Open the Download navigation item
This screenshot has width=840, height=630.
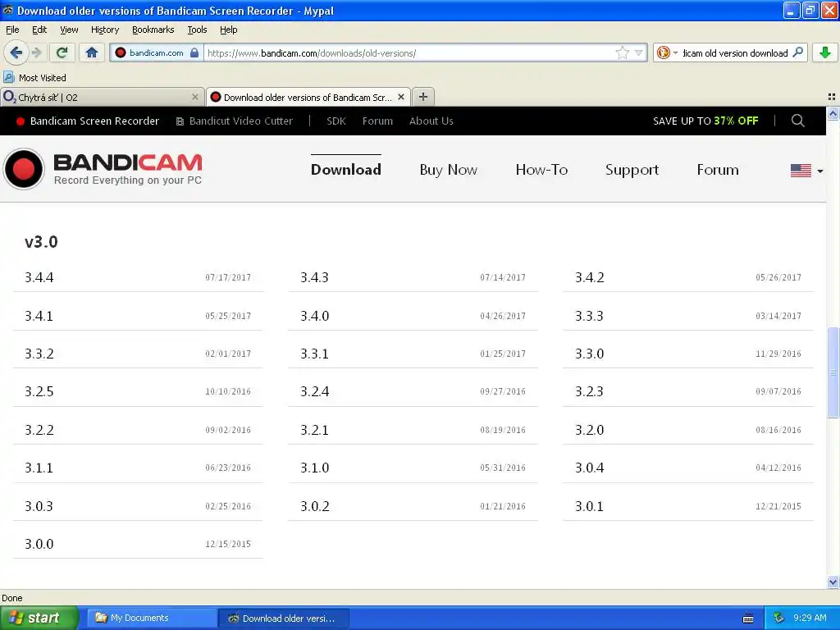pyautogui.click(x=346, y=170)
